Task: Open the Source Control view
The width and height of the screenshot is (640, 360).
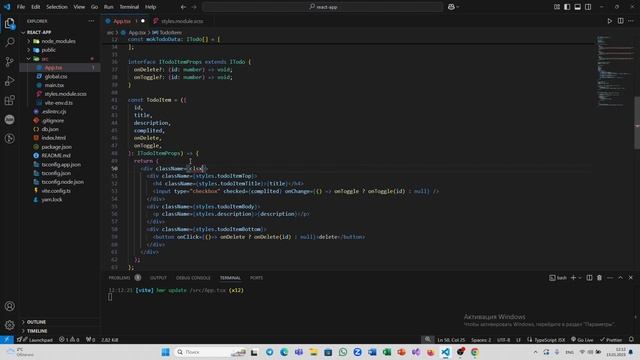Action: click(9, 62)
